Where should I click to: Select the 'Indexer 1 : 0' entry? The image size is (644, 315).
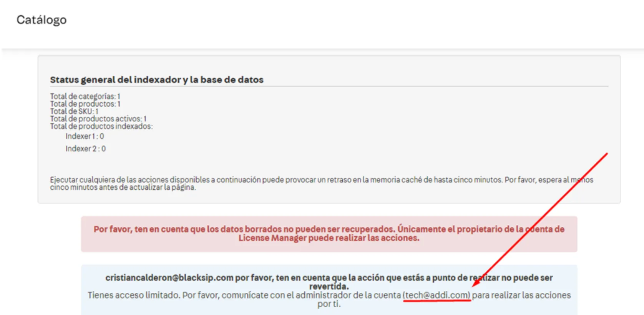(x=85, y=136)
